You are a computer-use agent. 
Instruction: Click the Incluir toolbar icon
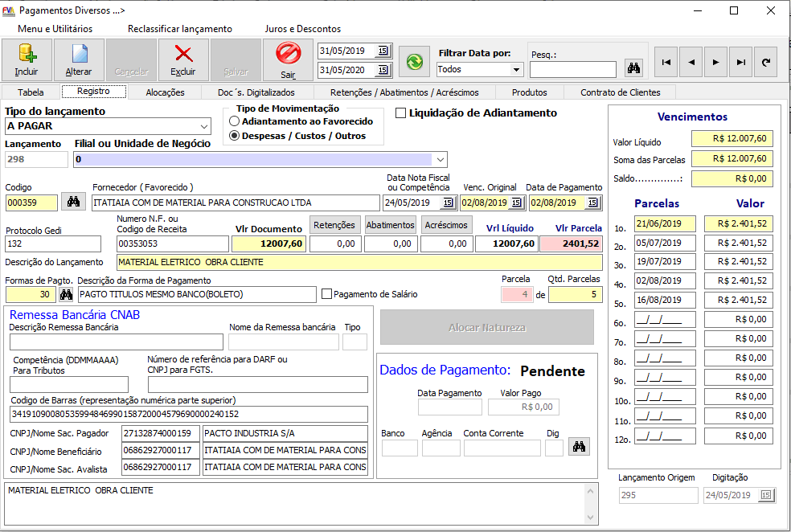27,55
